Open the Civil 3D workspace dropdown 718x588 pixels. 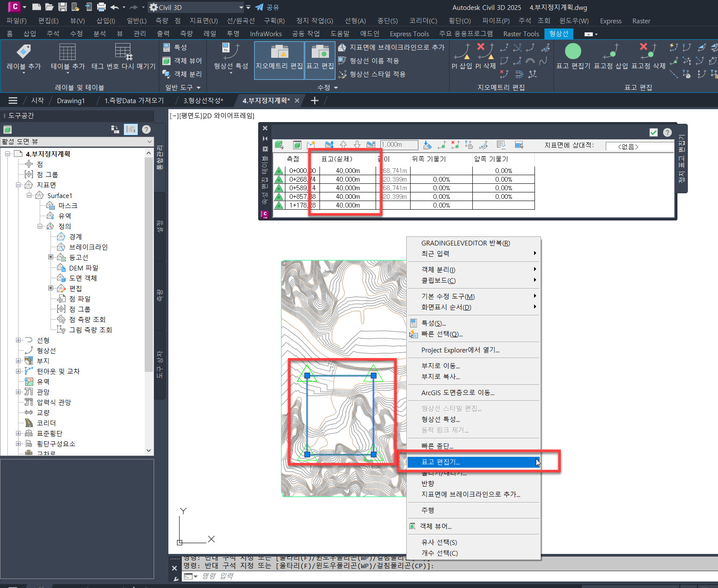coord(241,7)
